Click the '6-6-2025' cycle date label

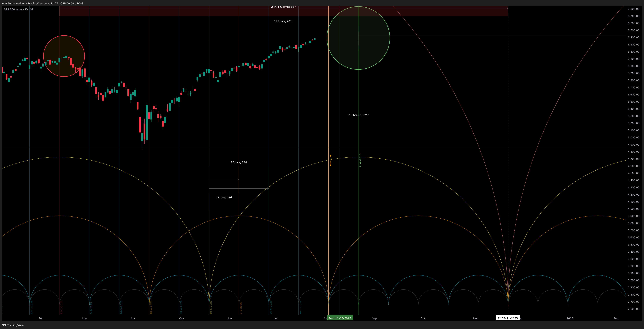coord(241,308)
